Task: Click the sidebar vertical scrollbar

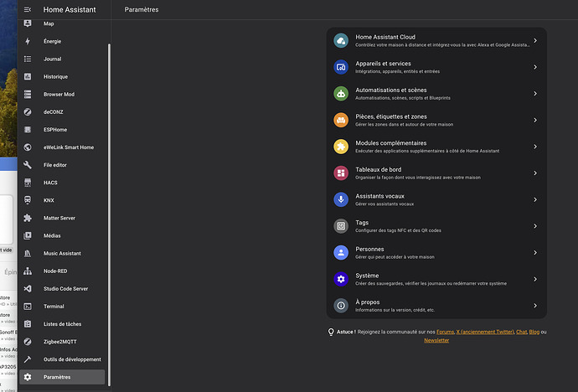Action: click(x=110, y=209)
